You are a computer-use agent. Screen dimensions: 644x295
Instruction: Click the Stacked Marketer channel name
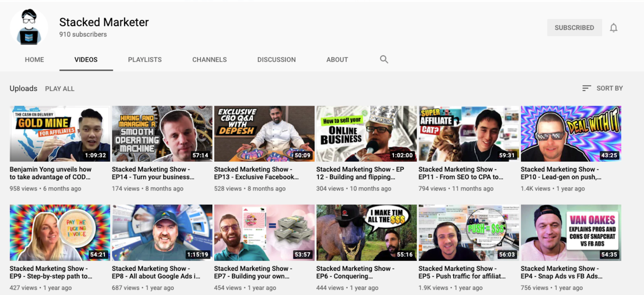[x=104, y=22]
